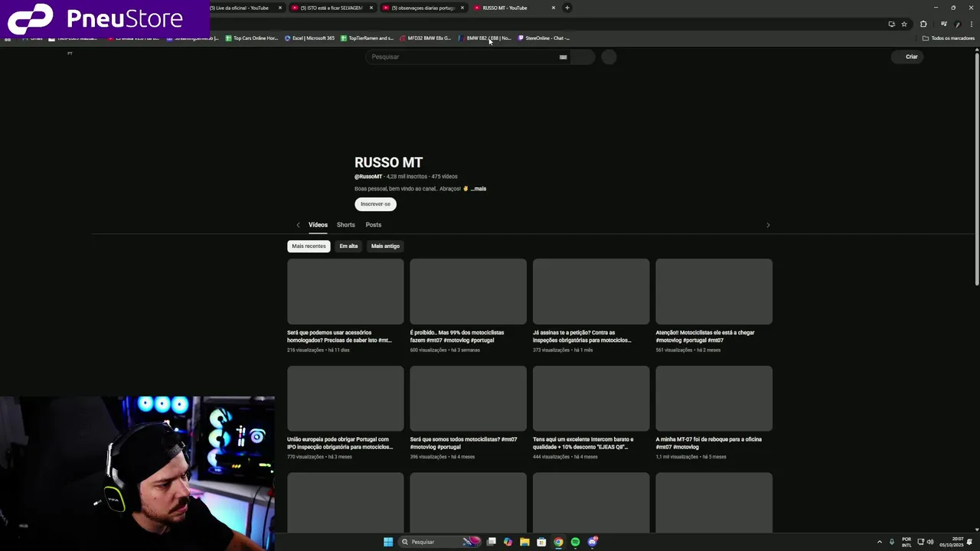
Task: Open Discord from the taskbar
Action: (592, 542)
